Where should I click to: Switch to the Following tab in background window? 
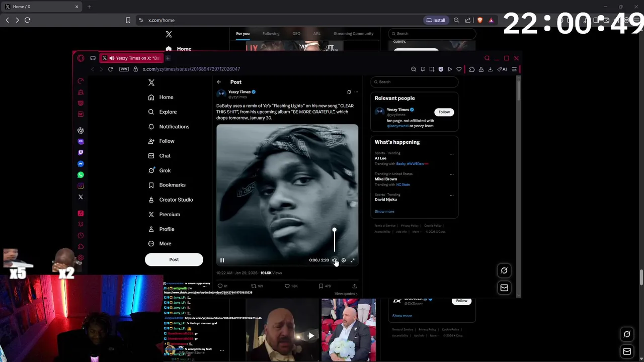(x=271, y=34)
